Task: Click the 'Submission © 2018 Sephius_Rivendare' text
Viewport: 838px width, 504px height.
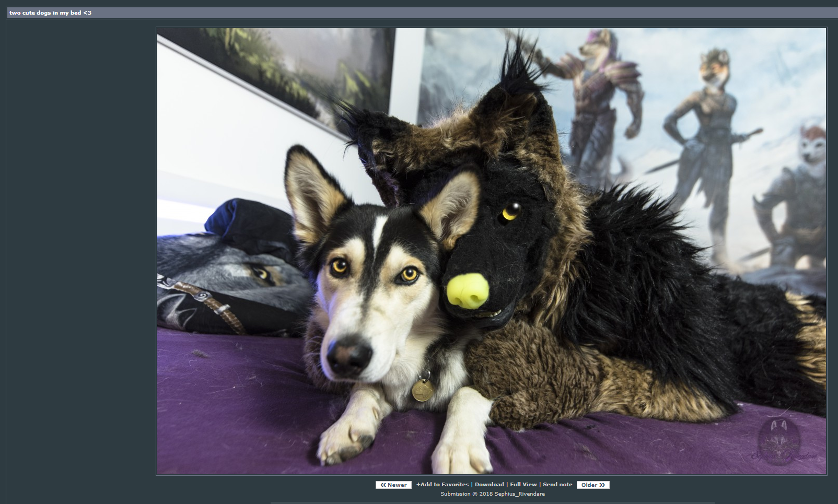Action: pos(493,494)
